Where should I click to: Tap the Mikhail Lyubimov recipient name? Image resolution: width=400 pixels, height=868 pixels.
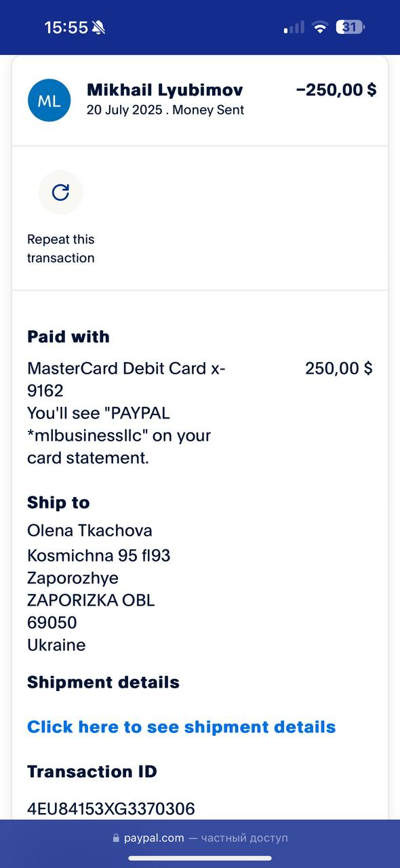click(x=165, y=90)
